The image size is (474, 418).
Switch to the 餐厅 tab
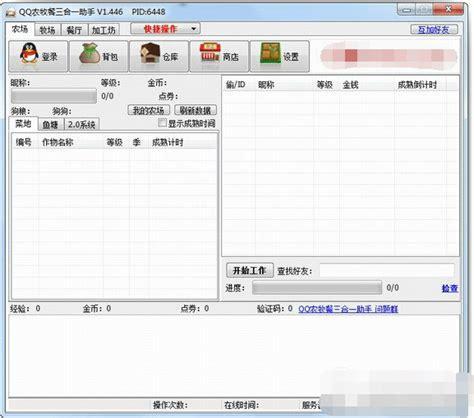tap(74, 30)
